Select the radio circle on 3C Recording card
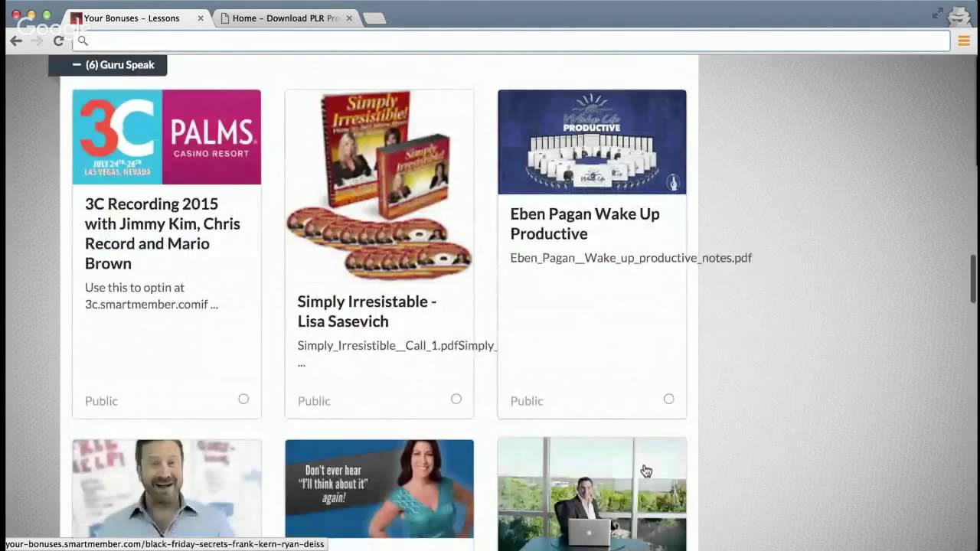This screenshot has height=551, width=980. [x=243, y=399]
